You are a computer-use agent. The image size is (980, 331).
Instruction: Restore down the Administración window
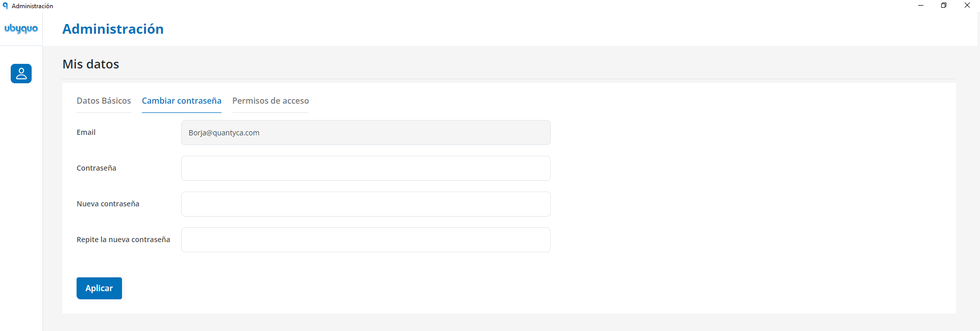pyautogui.click(x=944, y=6)
